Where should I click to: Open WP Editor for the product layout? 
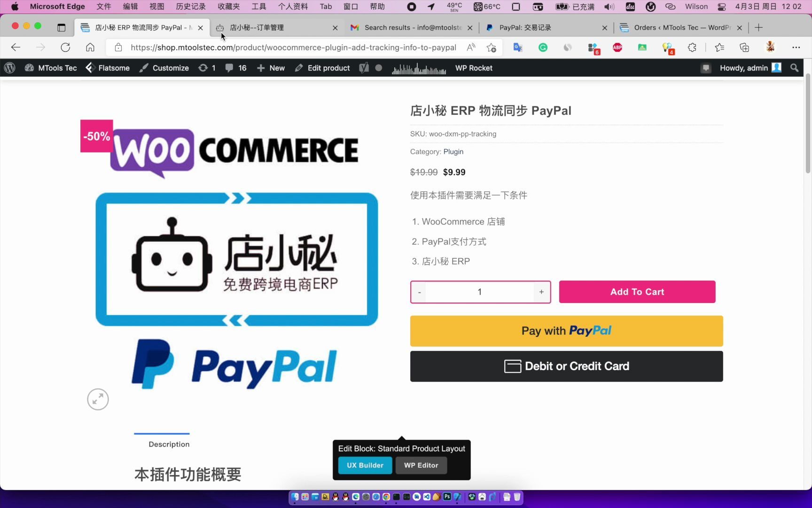tap(421, 465)
